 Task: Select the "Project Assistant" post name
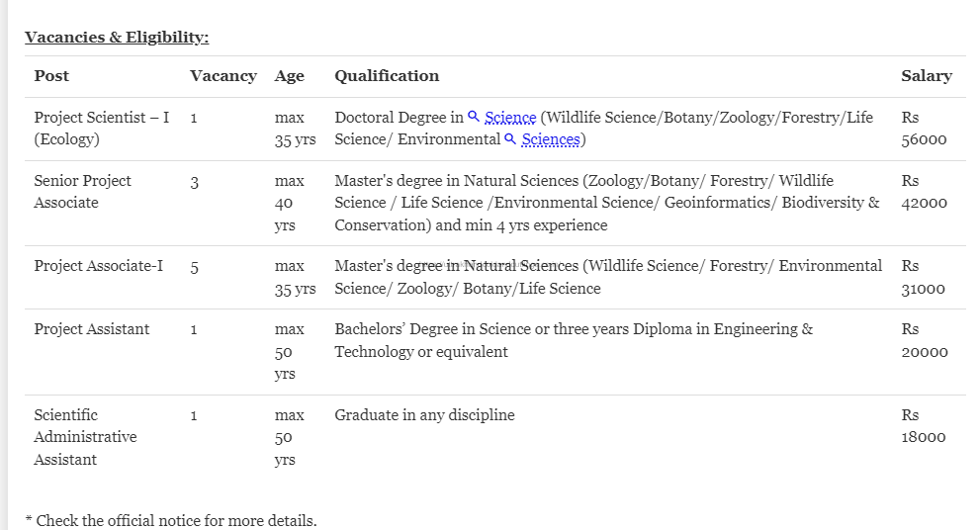pyautogui.click(x=92, y=329)
